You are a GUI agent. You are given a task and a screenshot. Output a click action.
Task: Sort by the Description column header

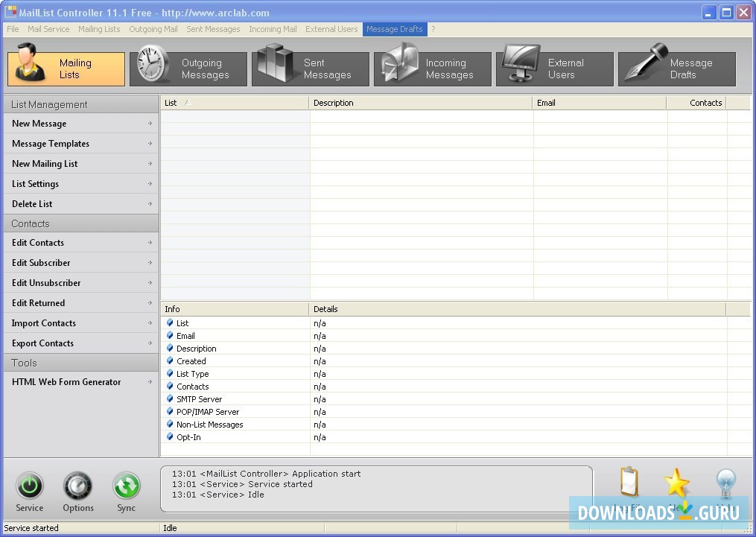[x=420, y=103]
